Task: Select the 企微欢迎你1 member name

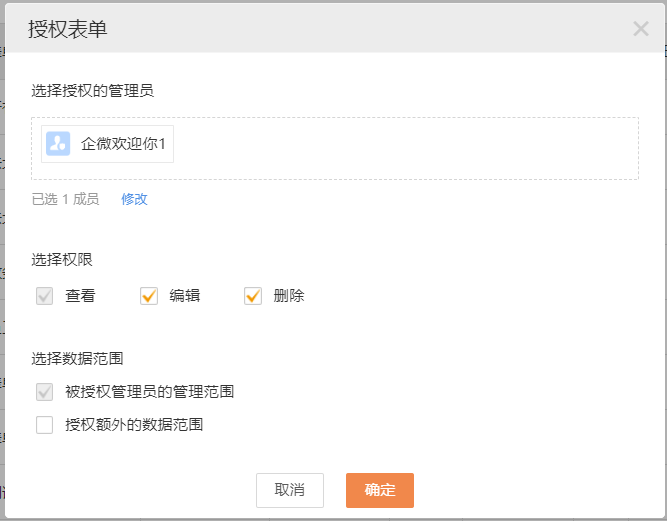Action: click(x=123, y=144)
